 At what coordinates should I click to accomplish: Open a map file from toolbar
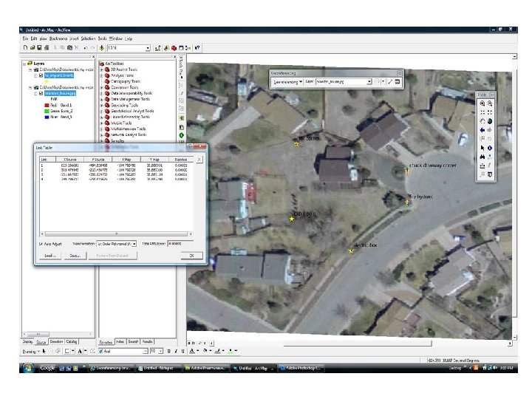pos(33,48)
